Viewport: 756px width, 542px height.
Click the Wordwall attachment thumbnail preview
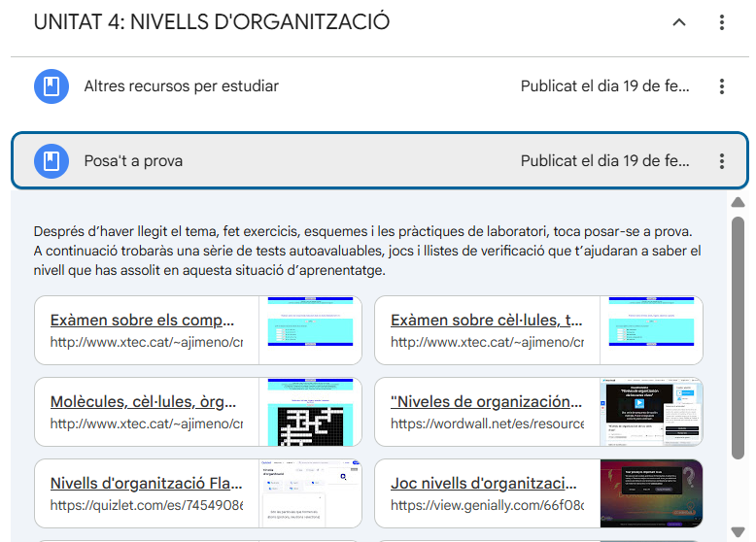click(x=651, y=412)
